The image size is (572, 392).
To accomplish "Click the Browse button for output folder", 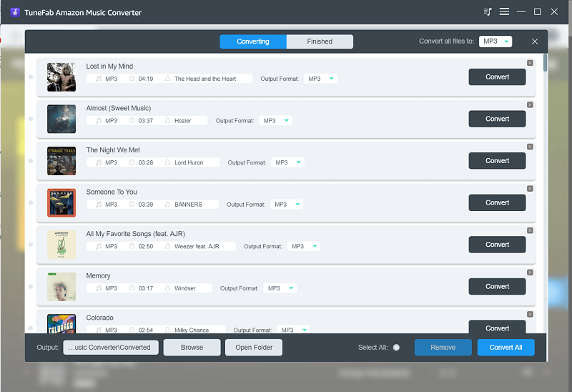I will (192, 348).
